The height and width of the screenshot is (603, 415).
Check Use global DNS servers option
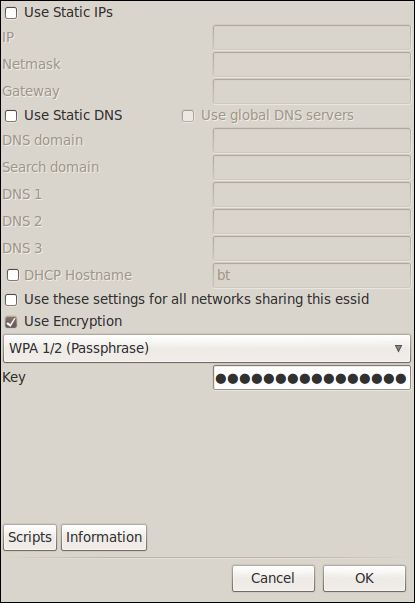(188, 116)
